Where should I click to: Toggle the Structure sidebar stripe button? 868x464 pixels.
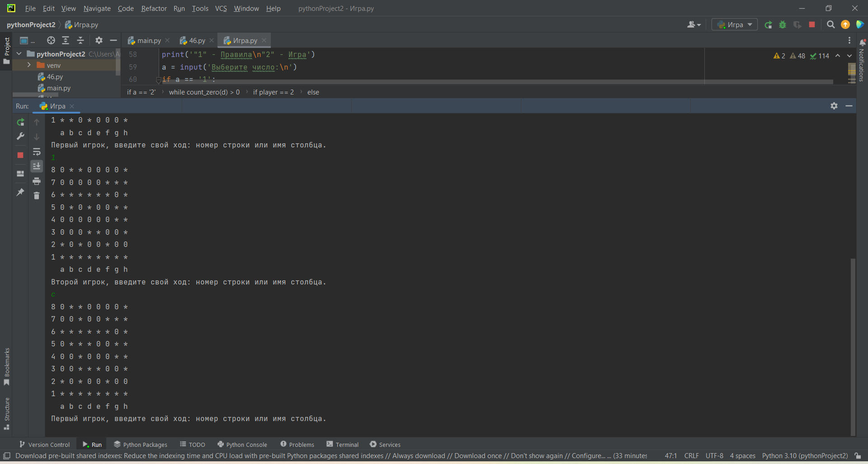click(x=6, y=414)
